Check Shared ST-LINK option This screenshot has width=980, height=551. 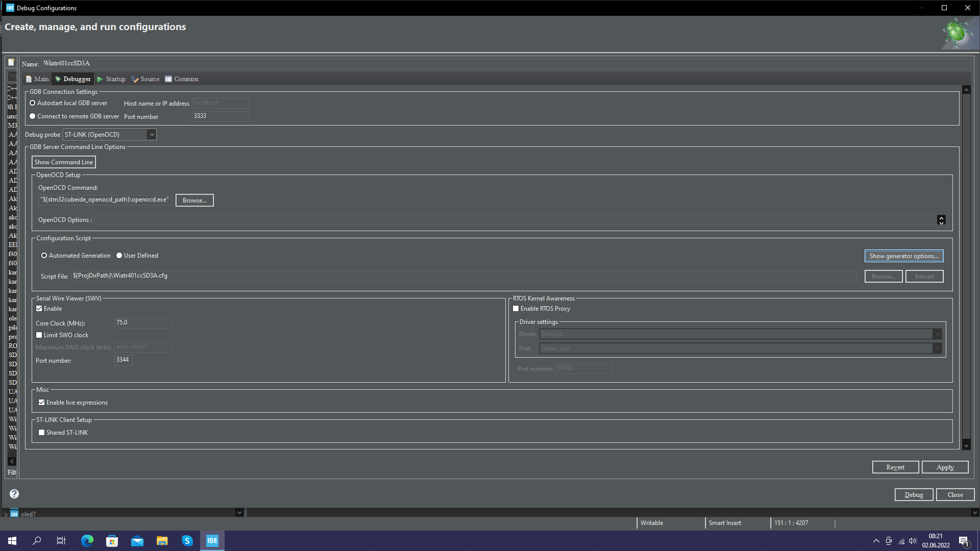coord(42,433)
